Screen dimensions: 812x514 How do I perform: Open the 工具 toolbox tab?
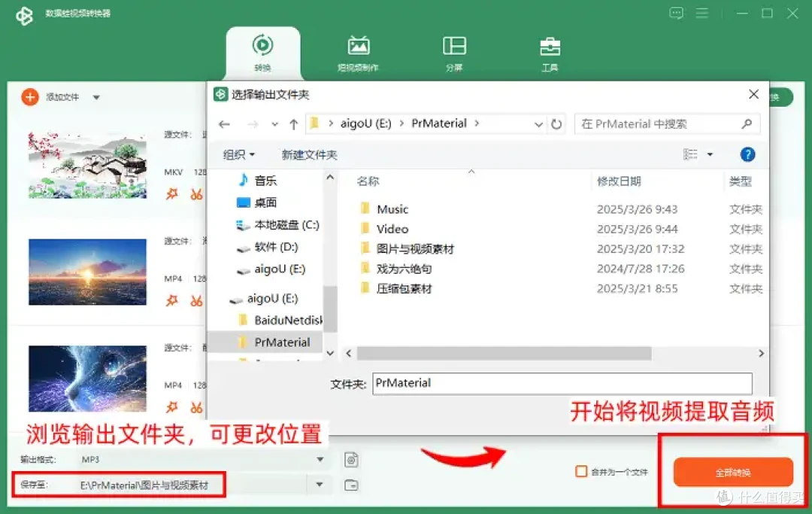(550, 53)
